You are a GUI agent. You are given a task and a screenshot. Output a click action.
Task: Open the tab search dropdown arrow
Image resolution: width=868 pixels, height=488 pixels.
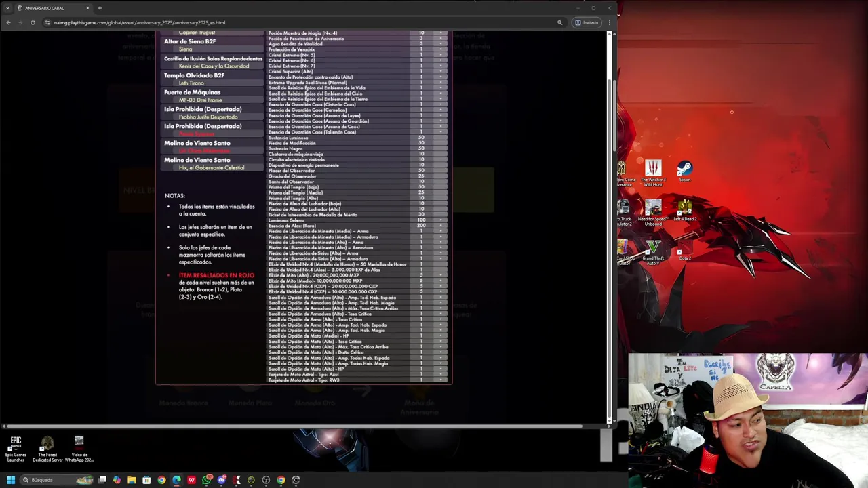click(7, 8)
